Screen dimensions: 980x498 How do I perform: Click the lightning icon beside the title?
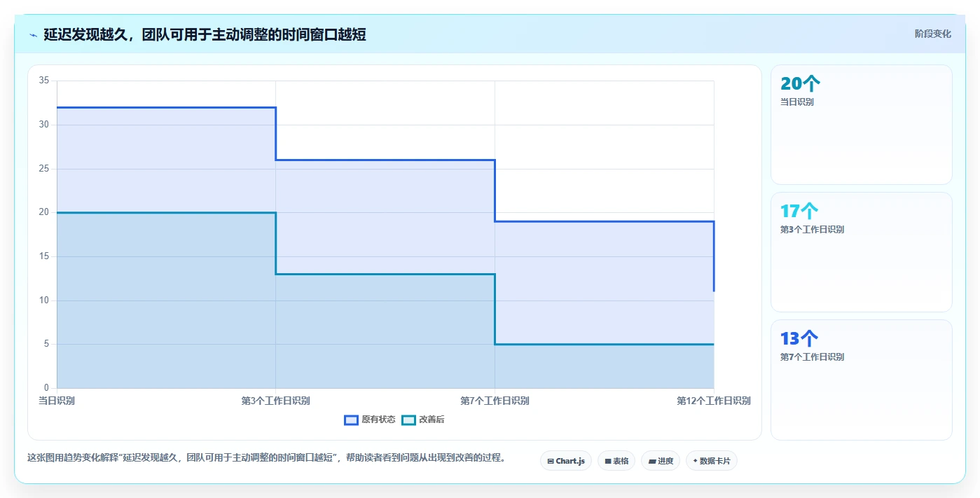click(33, 35)
